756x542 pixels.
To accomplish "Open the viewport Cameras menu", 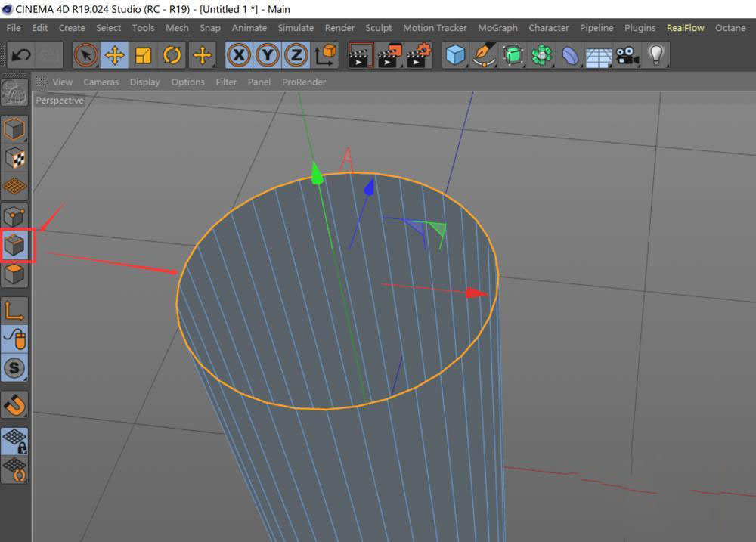I will coord(101,82).
